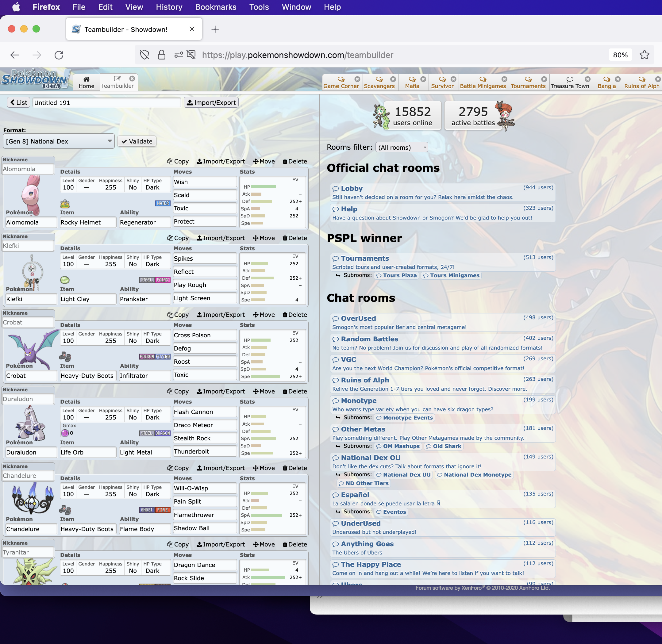This screenshot has height=644, width=662.
Task: Delete the Klefki set
Action: 294,238
